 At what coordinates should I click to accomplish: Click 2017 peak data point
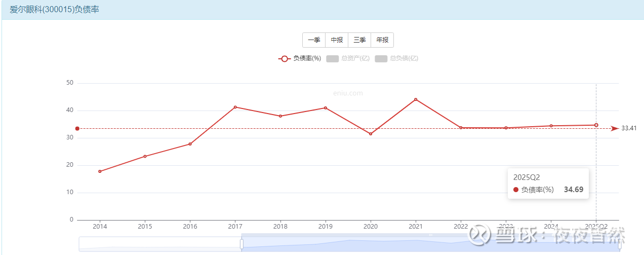coord(235,107)
